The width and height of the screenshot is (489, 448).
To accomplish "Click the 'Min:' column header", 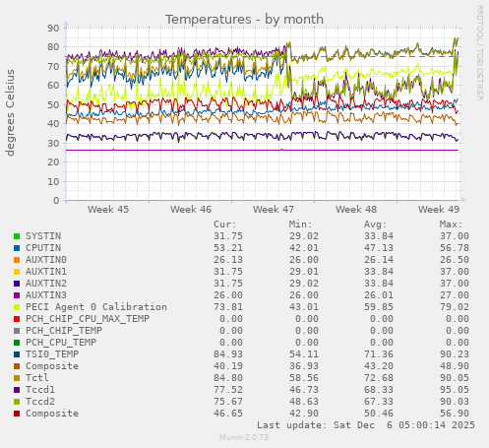I will click(x=300, y=224).
